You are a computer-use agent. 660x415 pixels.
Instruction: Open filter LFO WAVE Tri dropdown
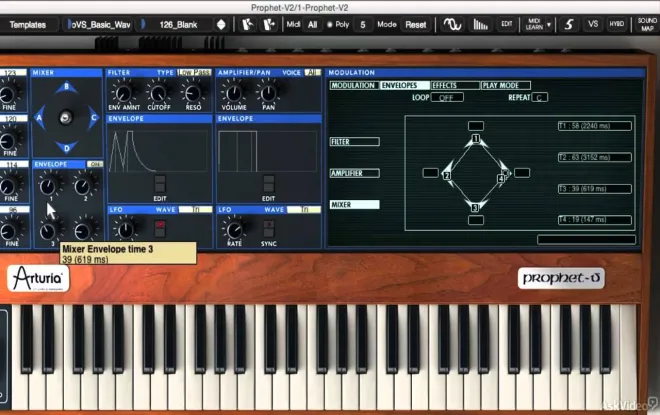coord(196,210)
